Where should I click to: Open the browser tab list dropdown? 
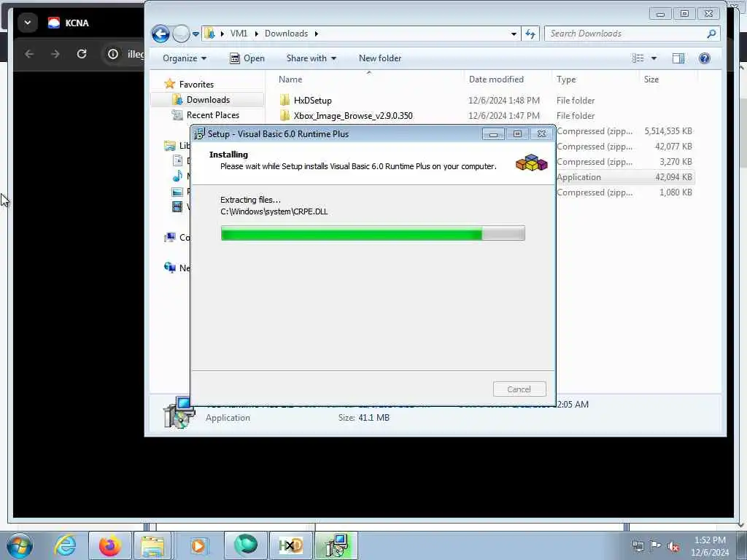click(28, 23)
